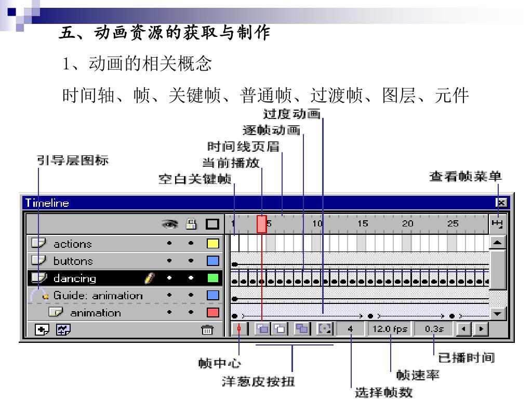Click first keyframe of animation tween
The width and height of the screenshot is (532, 399).
(234, 316)
